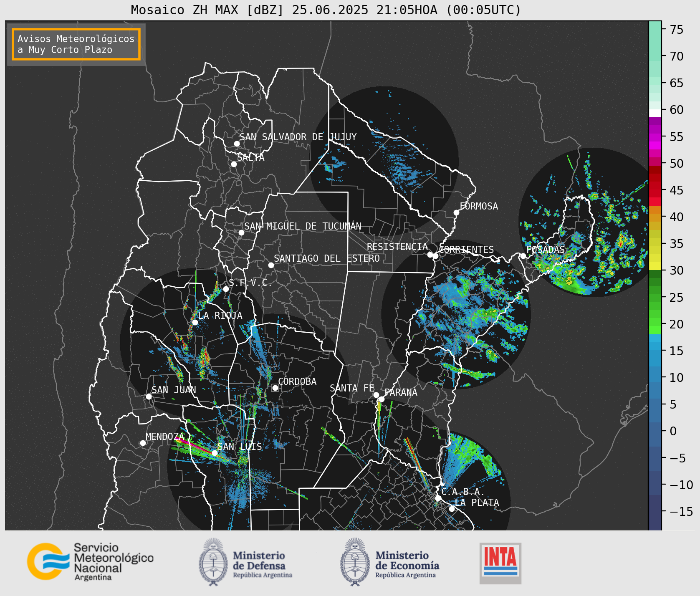
Task: Select the S.F.V.C. city marker
Action: click(x=226, y=289)
